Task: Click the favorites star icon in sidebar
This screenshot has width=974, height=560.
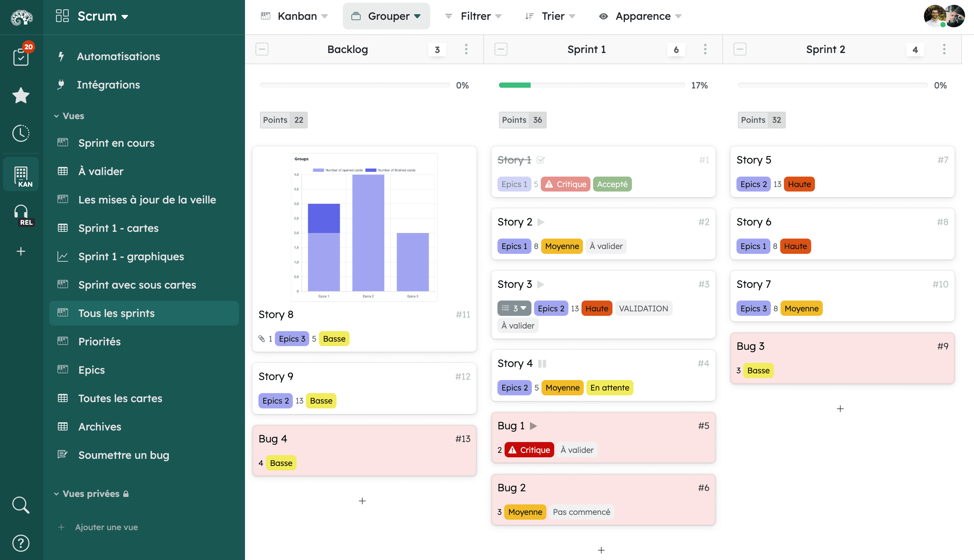Action: pos(20,95)
